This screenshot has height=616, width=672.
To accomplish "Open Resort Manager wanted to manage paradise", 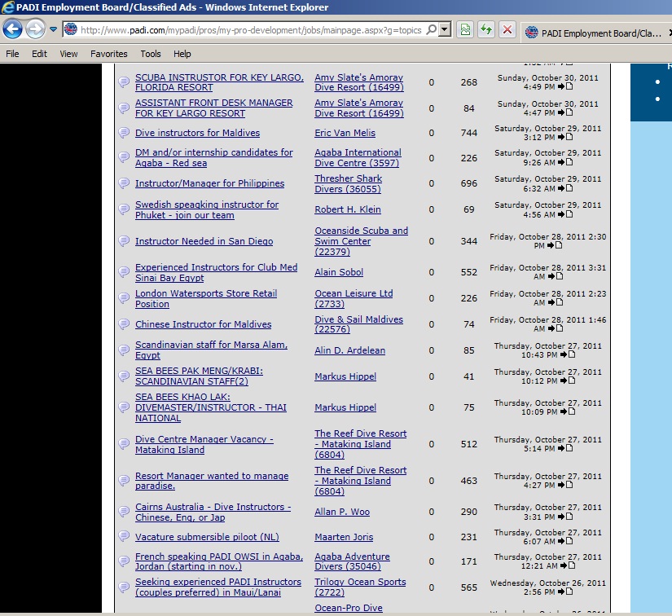I will pyautogui.click(x=212, y=481).
